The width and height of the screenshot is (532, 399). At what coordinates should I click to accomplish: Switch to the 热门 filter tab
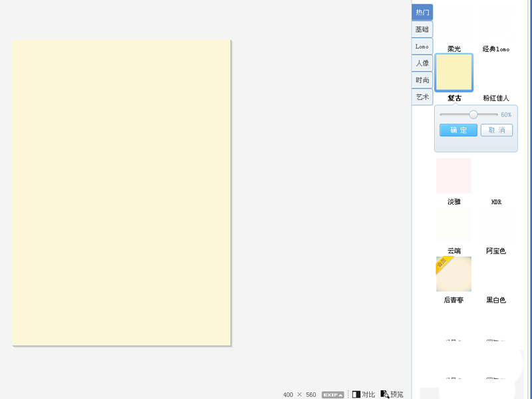422,13
